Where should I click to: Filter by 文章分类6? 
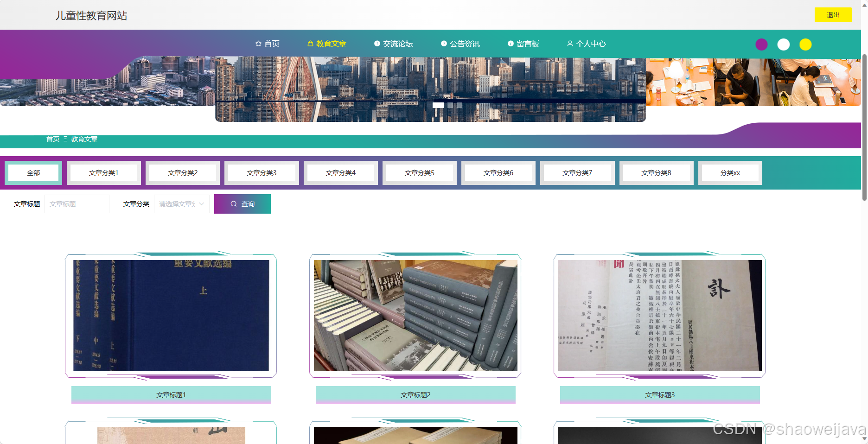[x=498, y=173]
